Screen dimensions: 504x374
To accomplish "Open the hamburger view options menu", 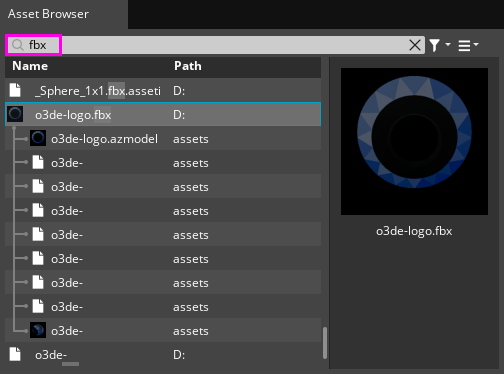I will [x=468, y=45].
